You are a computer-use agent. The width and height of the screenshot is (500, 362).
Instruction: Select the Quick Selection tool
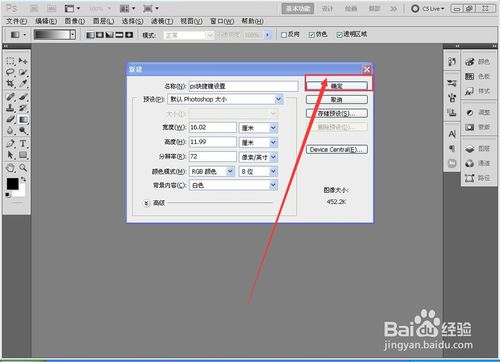click(23, 72)
